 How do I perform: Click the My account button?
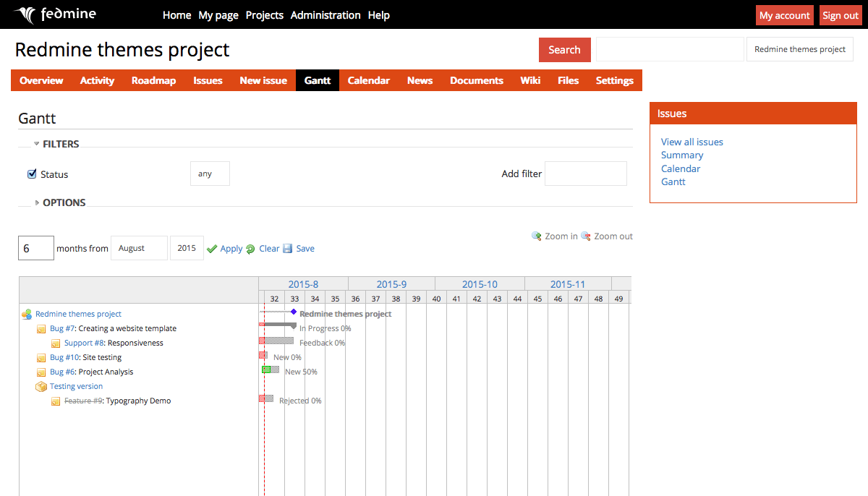(785, 15)
